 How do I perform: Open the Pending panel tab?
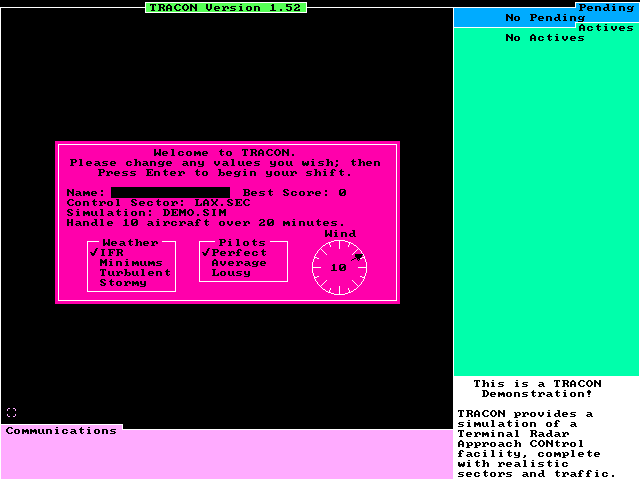(x=606, y=8)
